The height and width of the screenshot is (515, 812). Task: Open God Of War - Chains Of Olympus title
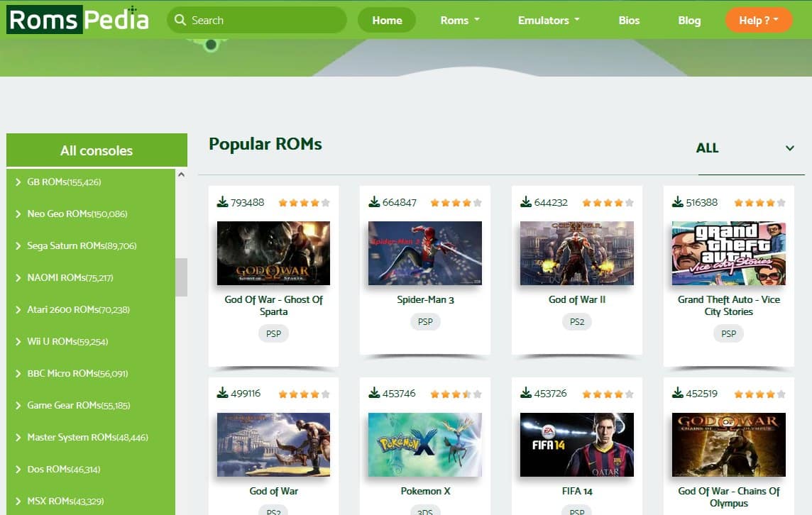tap(729, 497)
